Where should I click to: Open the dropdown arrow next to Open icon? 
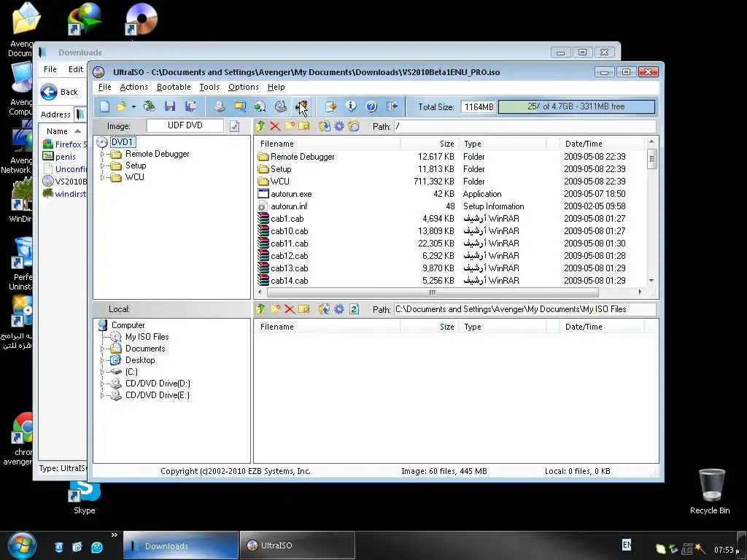(x=133, y=106)
